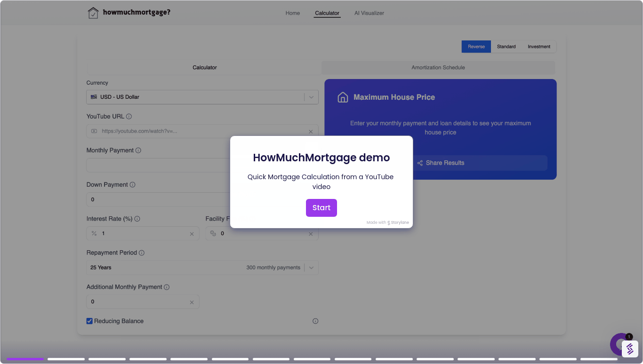643x364 pixels.
Task: Click the Repayment Period chevron arrow
Action: tap(311, 268)
